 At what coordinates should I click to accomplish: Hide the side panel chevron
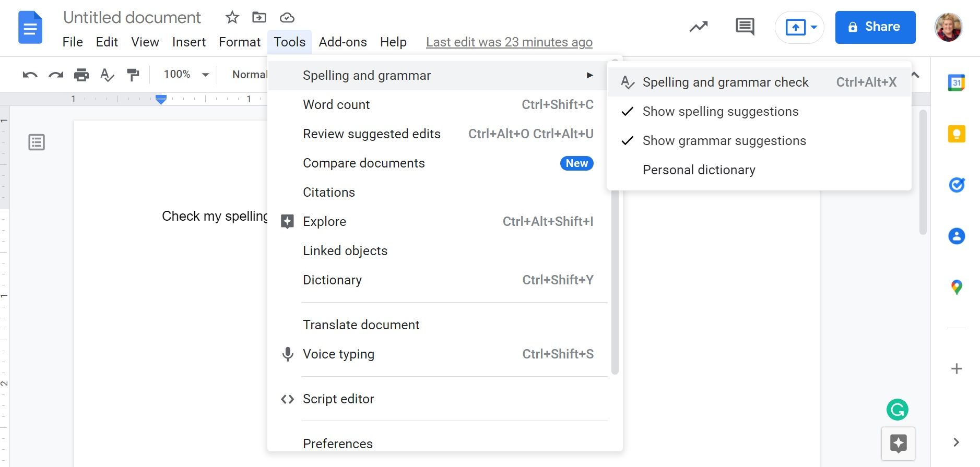point(957,442)
